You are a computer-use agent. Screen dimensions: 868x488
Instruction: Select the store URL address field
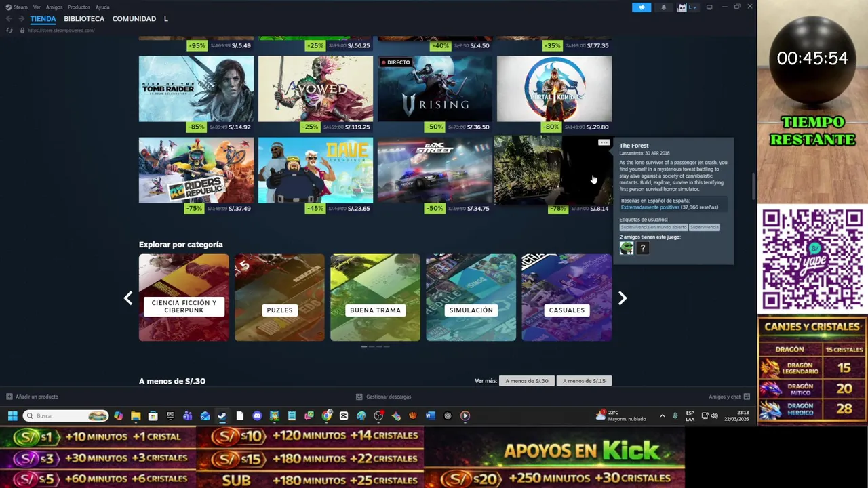61,30
